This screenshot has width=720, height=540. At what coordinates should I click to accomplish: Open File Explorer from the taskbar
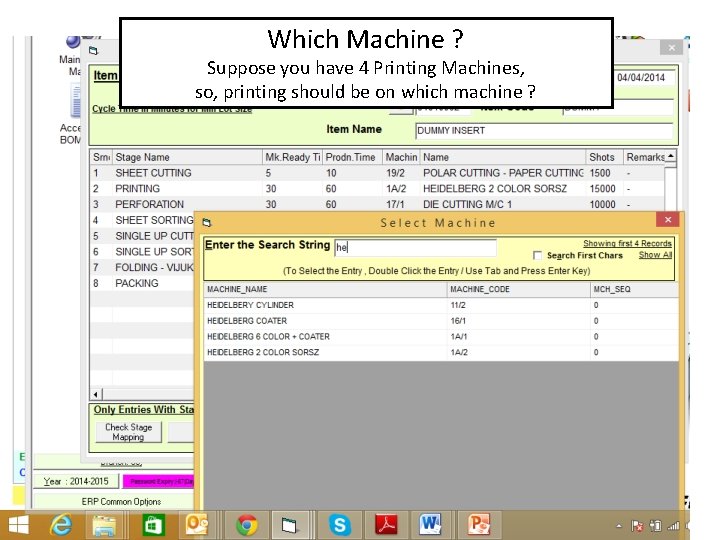[x=104, y=525]
